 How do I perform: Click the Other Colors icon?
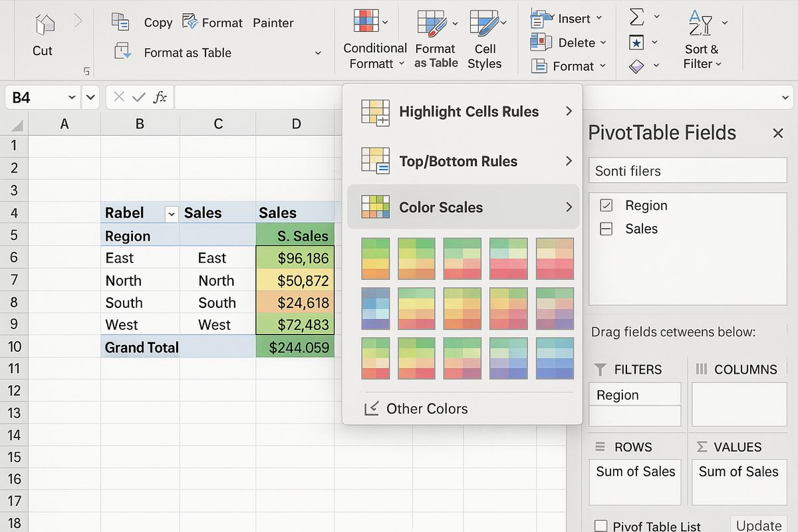pos(371,408)
